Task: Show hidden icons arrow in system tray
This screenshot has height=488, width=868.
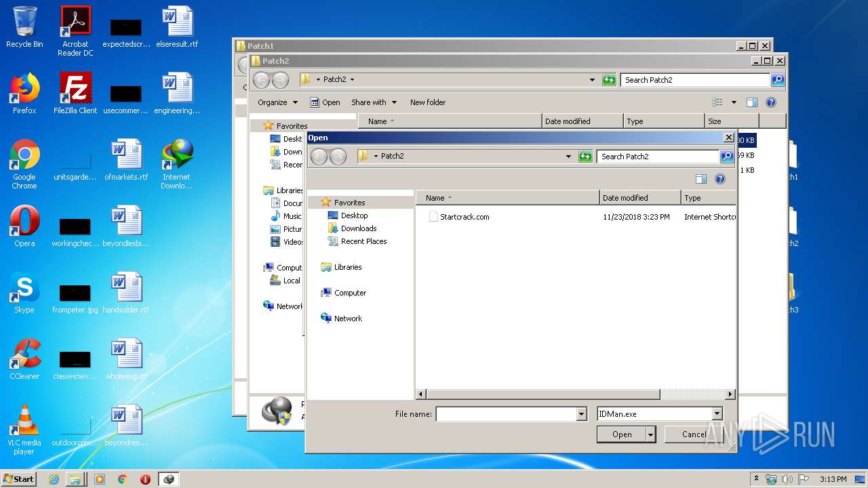Action: click(756, 479)
